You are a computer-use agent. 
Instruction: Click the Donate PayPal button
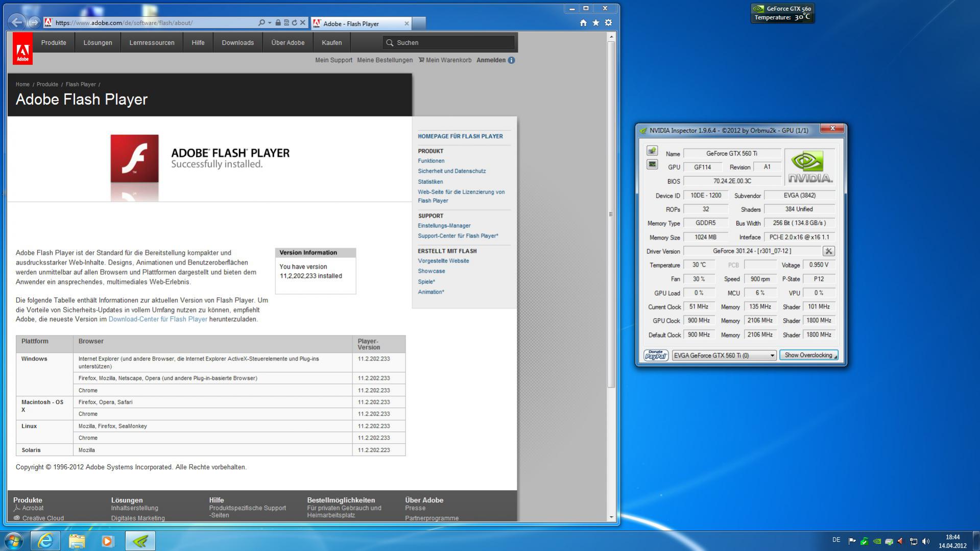click(656, 355)
